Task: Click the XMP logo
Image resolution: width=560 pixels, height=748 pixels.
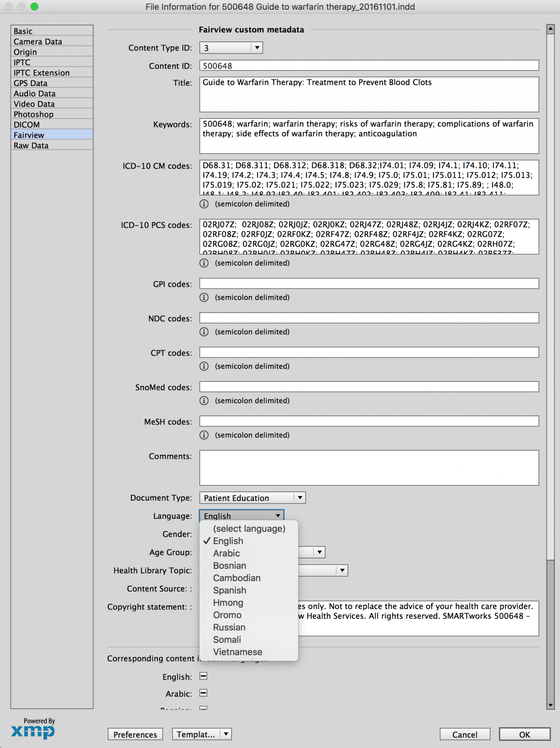Action: point(33,731)
